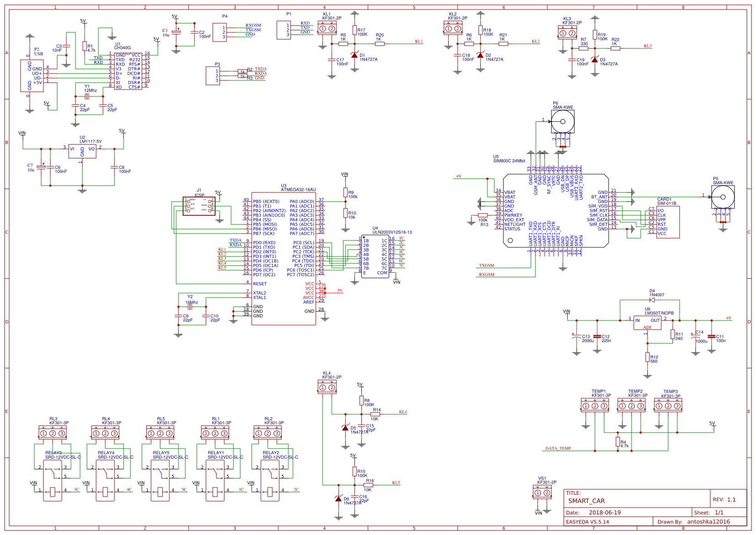Select the P6 SMA-KWE antenna connector
756x535 pixels.
click(562, 122)
